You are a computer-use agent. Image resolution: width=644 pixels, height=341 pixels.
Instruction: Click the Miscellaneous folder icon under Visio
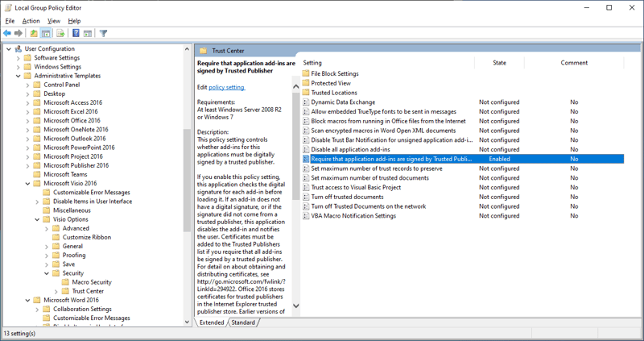click(47, 210)
